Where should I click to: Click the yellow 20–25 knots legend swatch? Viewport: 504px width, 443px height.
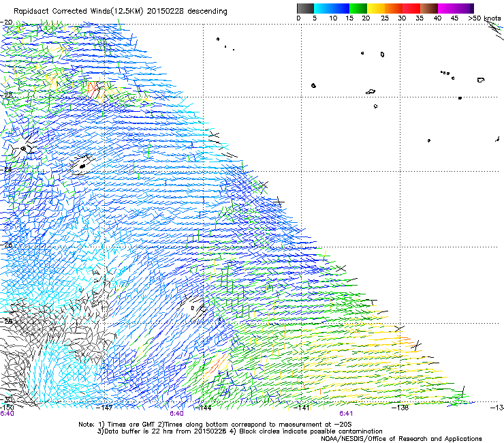click(376, 8)
